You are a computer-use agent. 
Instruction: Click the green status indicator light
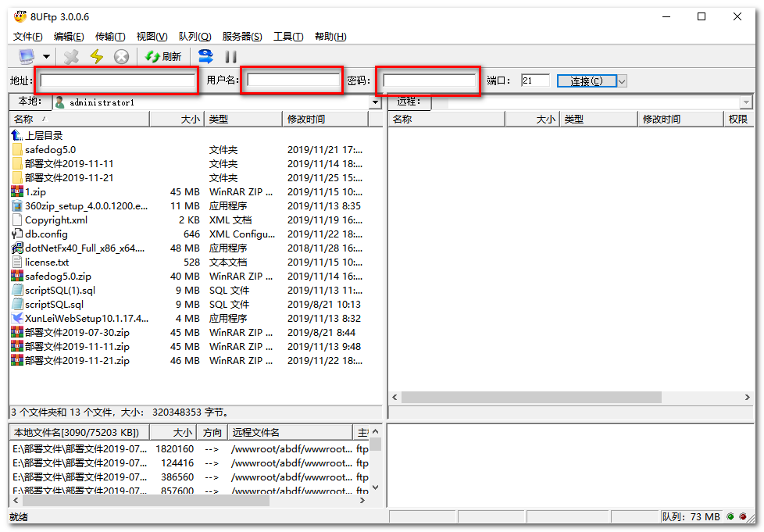point(730,517)
